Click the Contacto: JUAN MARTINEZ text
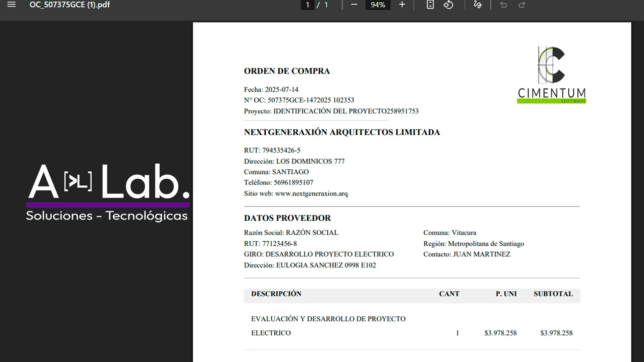Viewport: 644px width, 362px height. 467,254
